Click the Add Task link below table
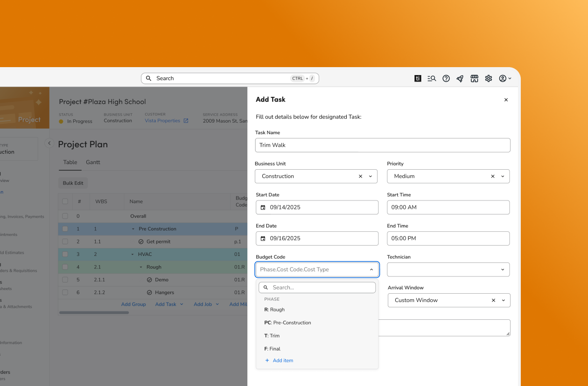 pos(166,304)
